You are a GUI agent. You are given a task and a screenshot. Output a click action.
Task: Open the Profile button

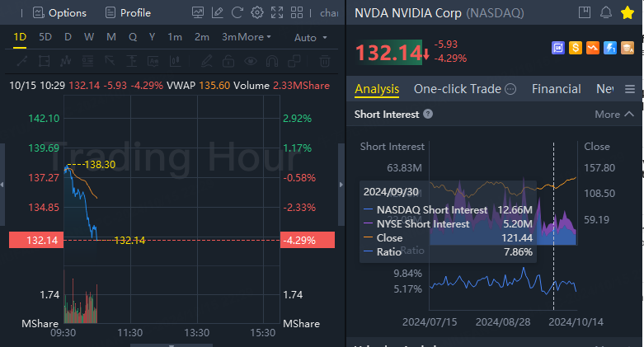(128, 12)
